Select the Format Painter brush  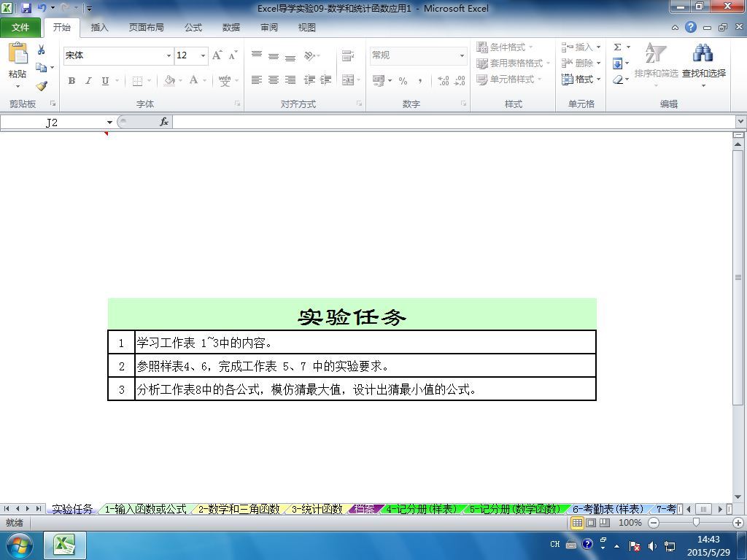click(42, 86)
